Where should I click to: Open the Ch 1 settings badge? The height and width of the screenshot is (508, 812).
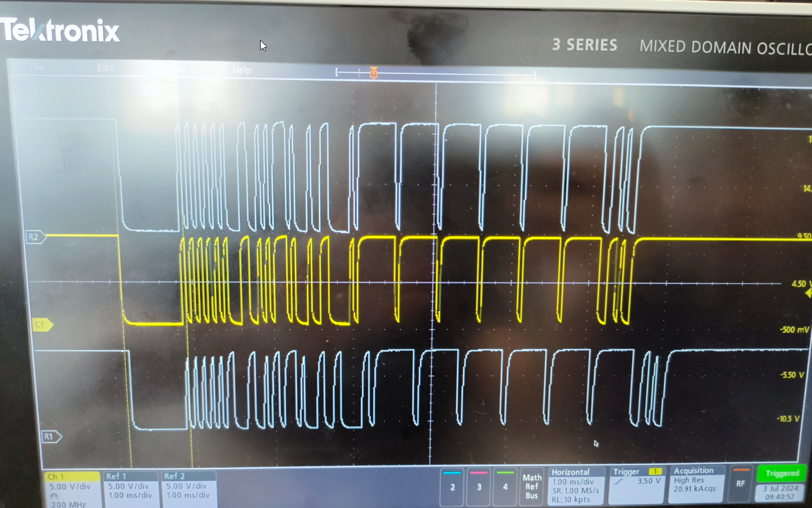click(x=72, y=489)
